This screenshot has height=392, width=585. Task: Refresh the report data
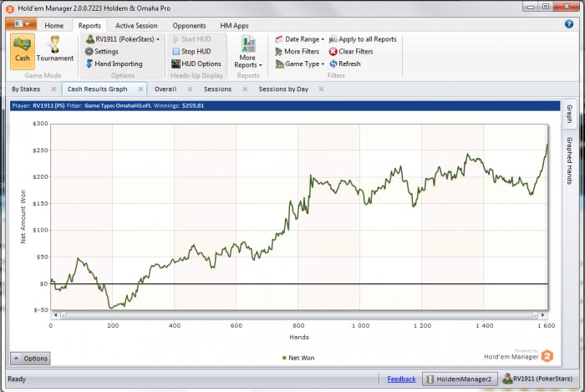tap(333, 64)
